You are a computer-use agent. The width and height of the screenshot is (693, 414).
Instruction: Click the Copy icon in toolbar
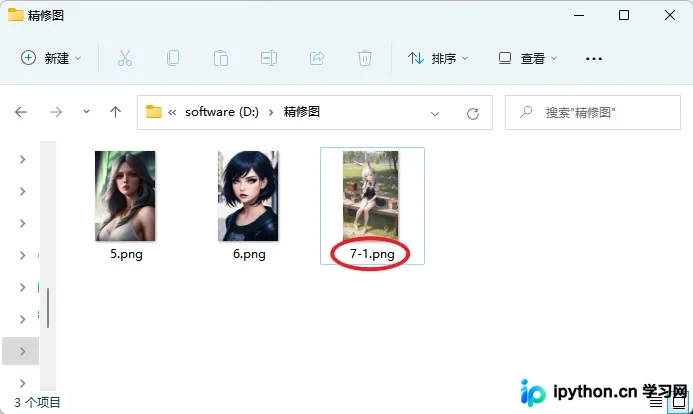tap(173, 58)
